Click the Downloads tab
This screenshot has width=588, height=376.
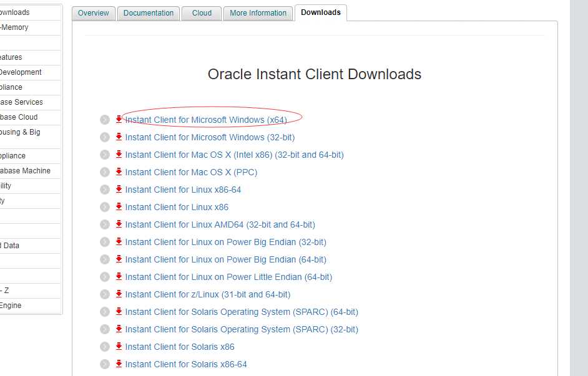click(x=321, y=12)
